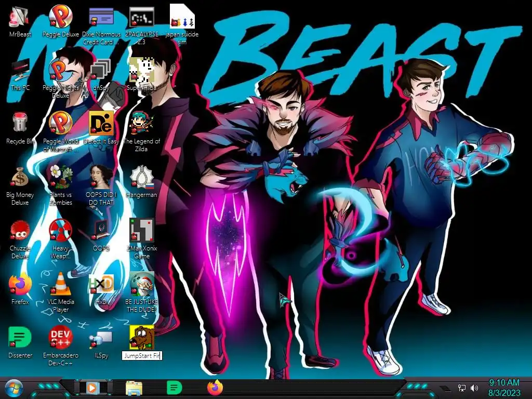Open File Explorer from the taskbar
Screen dimensions: 532x399
[x=134, y=388]
